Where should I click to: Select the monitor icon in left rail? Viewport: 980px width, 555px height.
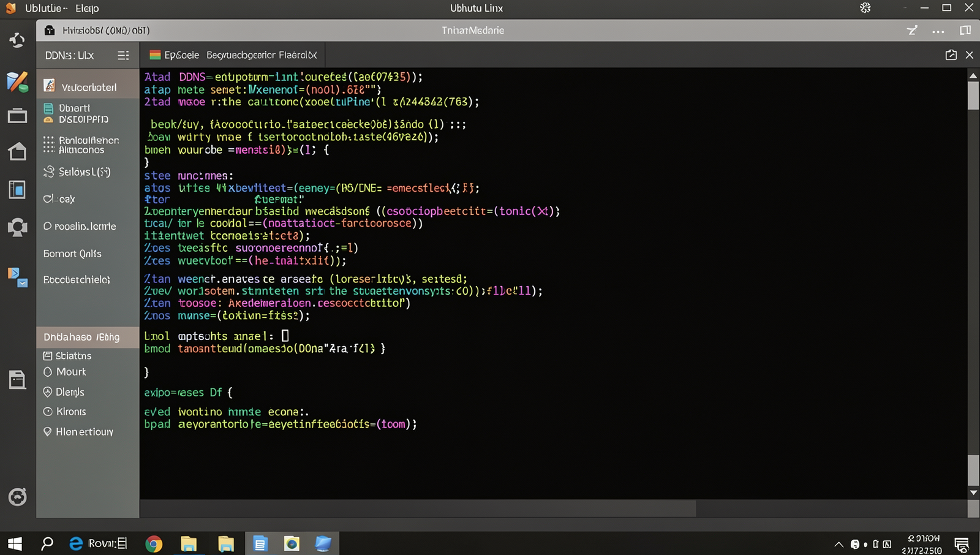tap(17, 116)
